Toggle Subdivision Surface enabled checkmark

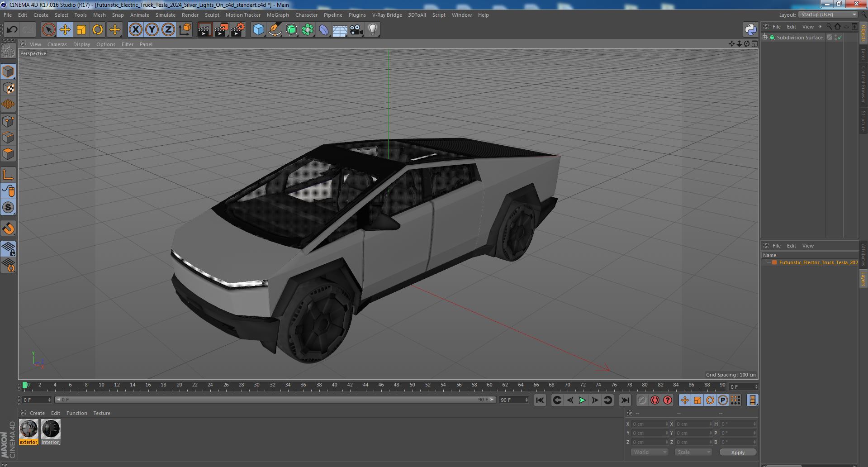pos(840,38)
